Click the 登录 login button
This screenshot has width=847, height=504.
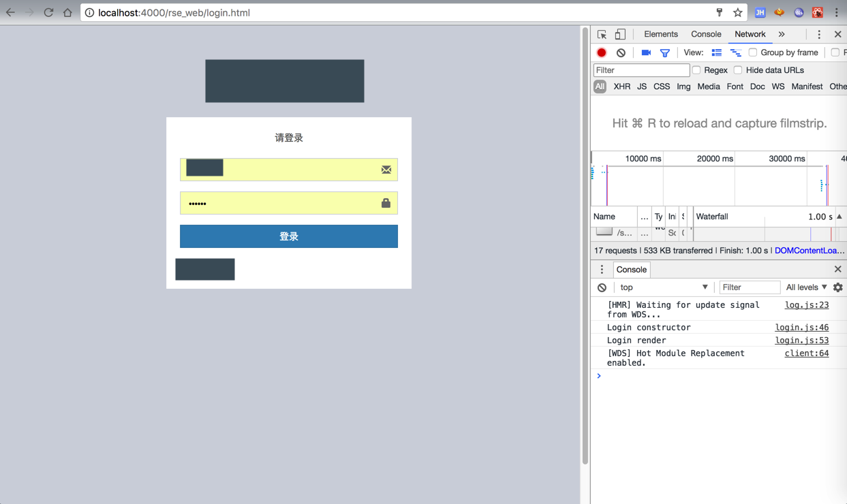(x=289, y=236)
